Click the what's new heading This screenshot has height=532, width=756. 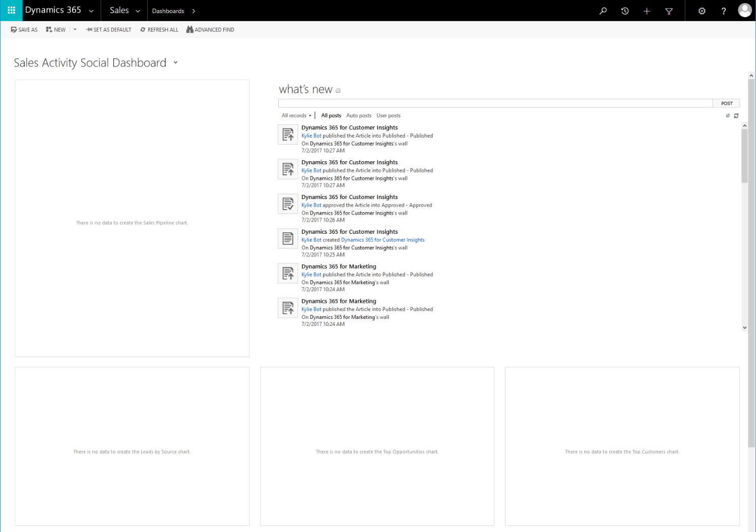point(305,89)
